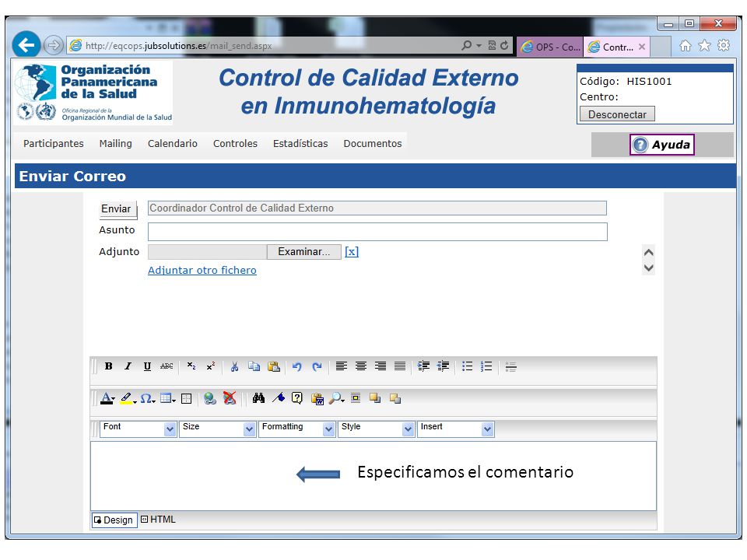Go back with the browser back arrow

pos(26,45)
